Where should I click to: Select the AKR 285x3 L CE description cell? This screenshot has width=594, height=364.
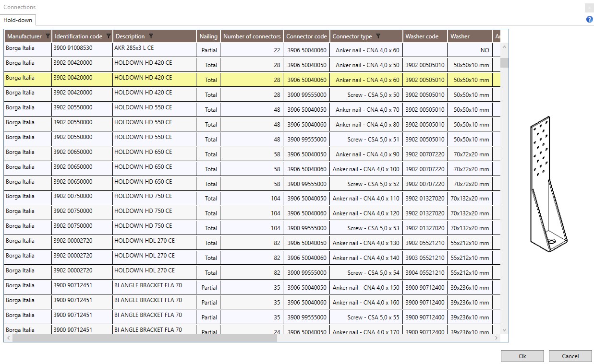[x=154, y=50]
